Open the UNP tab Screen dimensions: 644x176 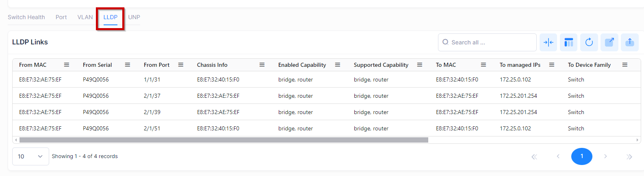click(134, 17)
